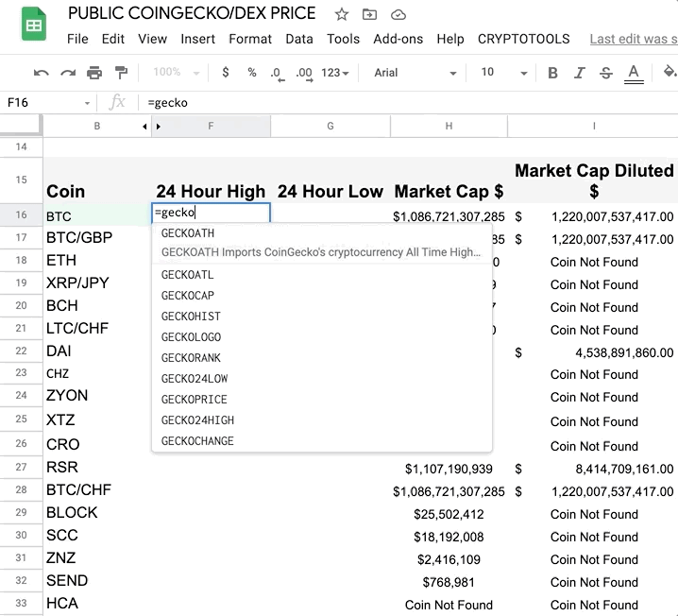Click the fx formula icon
Screen dimensions: 678x616
tap(117, 103)
